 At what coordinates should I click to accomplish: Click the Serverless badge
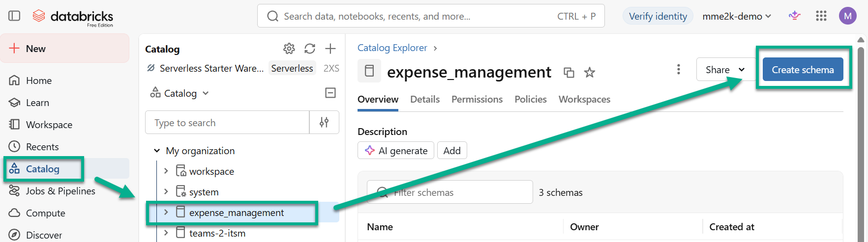[292, 68]
